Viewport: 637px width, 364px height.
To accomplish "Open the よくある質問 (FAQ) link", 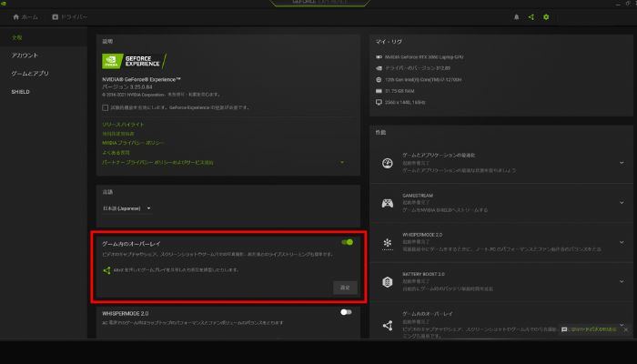I will click(116, 153).
